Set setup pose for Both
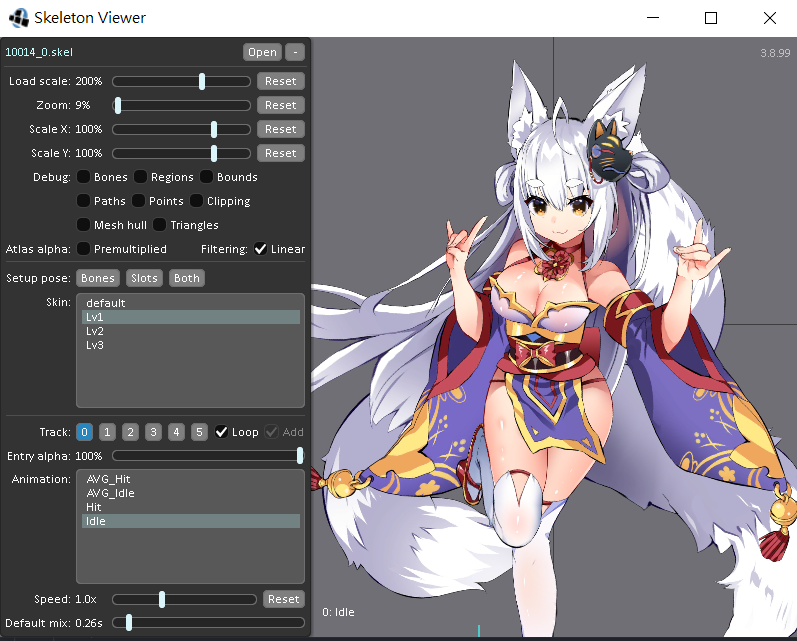 [187, 278]
